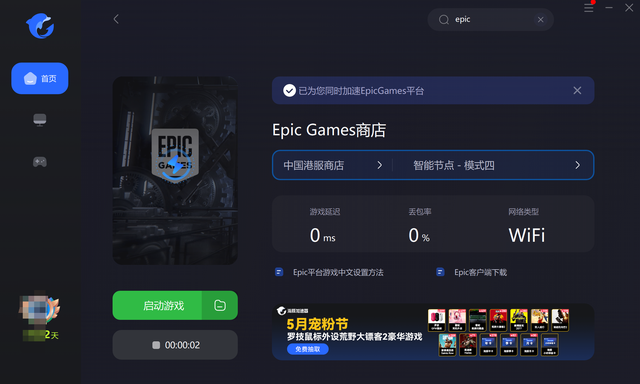Screen dimensions: 640x384
Task: Click the dolphin app logo
Action: click(x=40, y=26)
